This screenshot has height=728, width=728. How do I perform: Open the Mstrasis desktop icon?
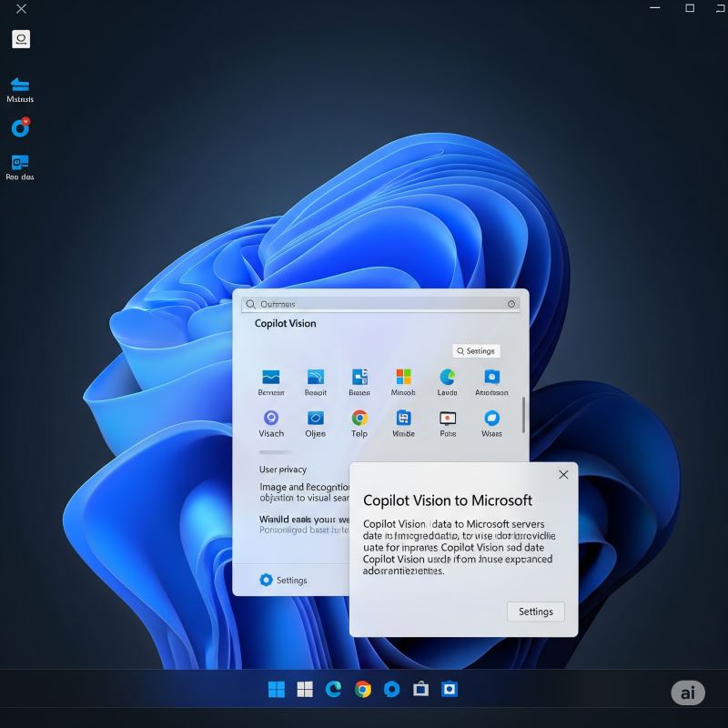pos(20,90)
